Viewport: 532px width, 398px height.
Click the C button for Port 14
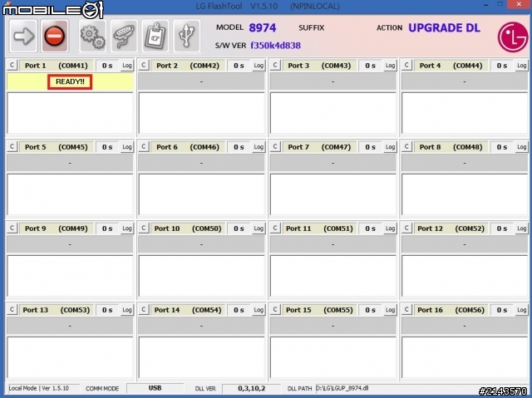click(x=144, y=309)
